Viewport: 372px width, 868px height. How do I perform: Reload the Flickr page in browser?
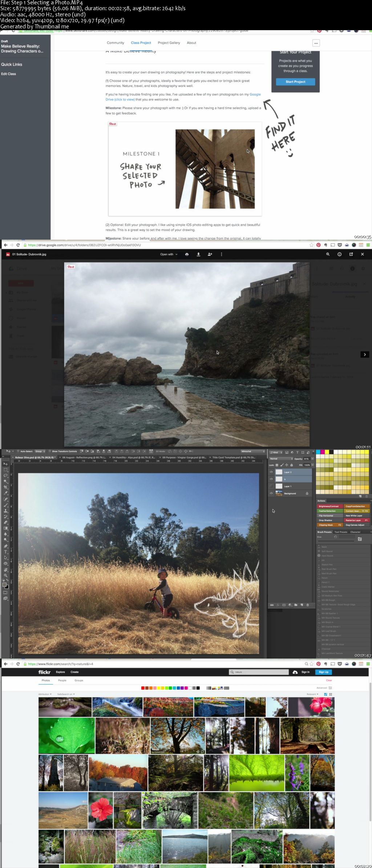pyautogui.click(x=18, y=664)
